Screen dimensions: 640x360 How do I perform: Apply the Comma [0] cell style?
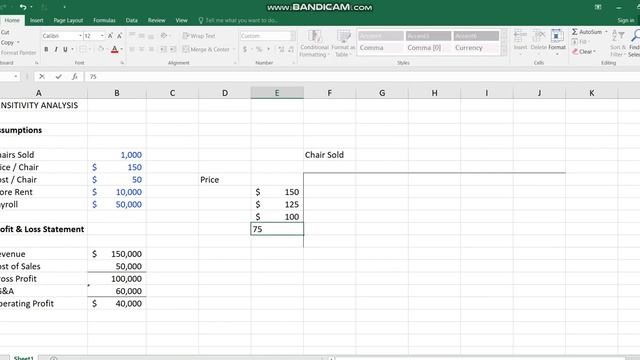(428, 48)
